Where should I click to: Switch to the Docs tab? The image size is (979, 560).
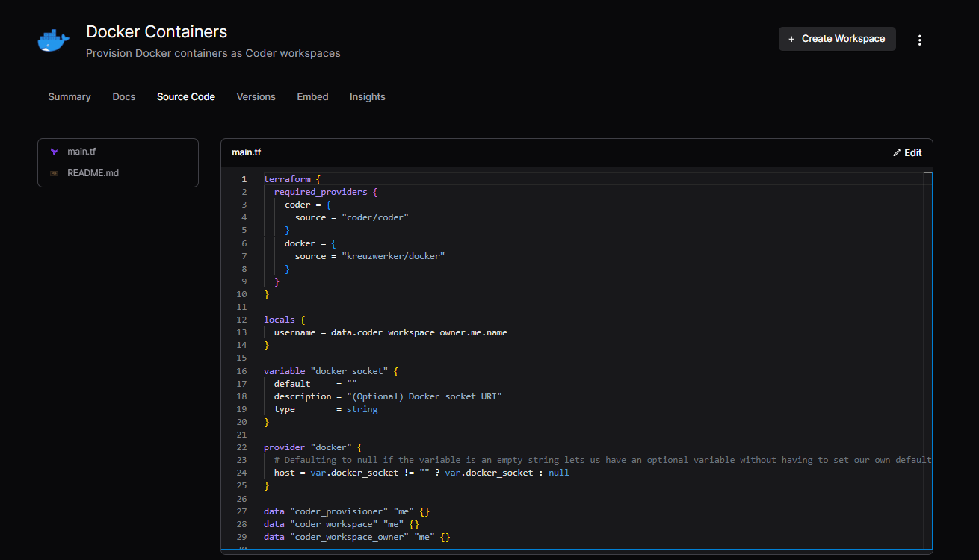pyautogui.click(x=124, y=97)
